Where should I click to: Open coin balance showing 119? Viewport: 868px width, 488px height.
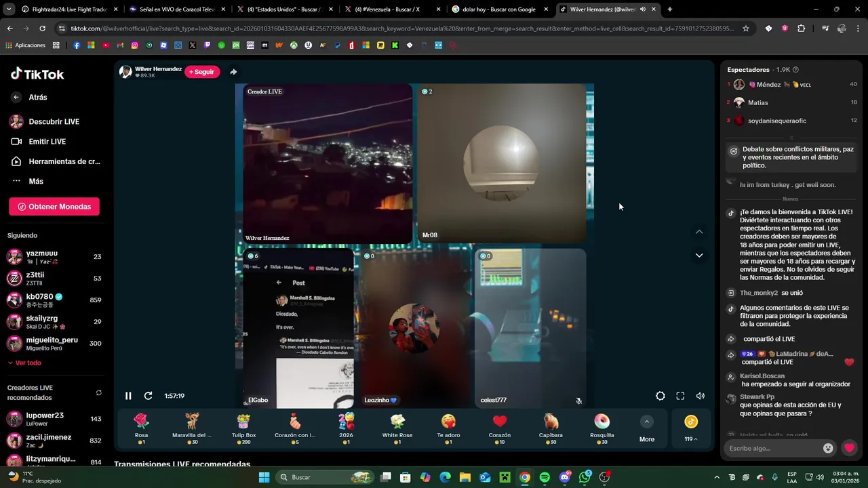pyautogui.click(x=691, y=429)
